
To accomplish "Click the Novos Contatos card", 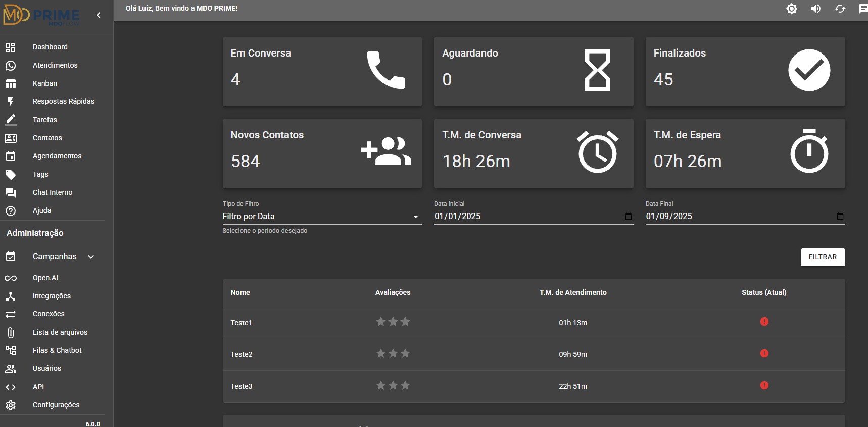I will click(322, 153).
